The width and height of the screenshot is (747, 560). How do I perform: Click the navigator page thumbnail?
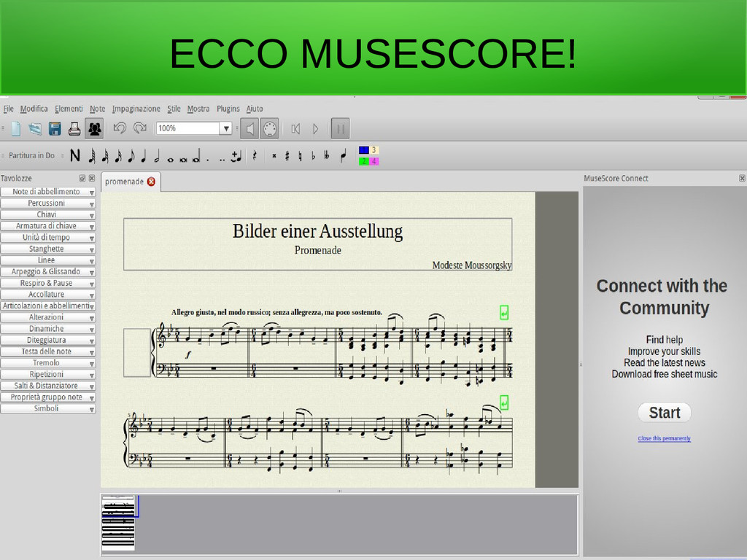(x=118, y=523)
